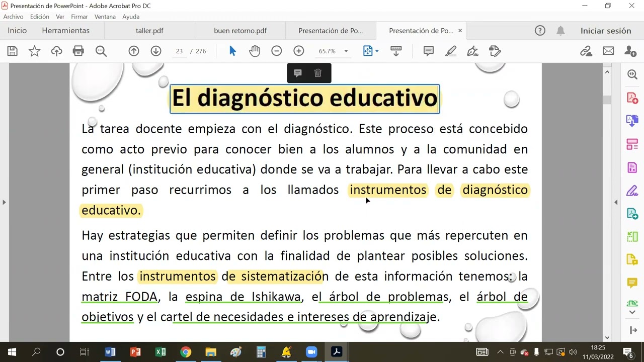The image size is (644, 362).
Task: Open the Ver menu
Action: tap(60, 17)
